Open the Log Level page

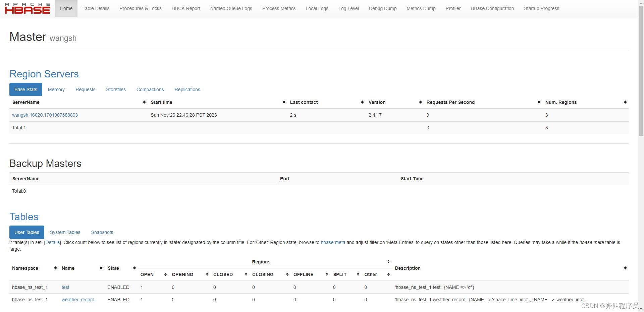(x=348, y=8)
